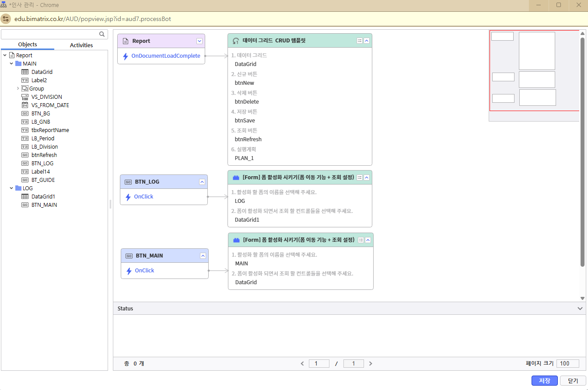
Task: Click the search magnifier icon in the objects panel
Action: [x=102, y=34]
